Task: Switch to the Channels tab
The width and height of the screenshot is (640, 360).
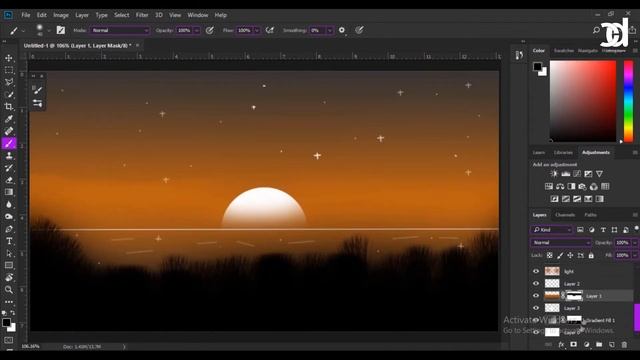Action: [565, 215]
